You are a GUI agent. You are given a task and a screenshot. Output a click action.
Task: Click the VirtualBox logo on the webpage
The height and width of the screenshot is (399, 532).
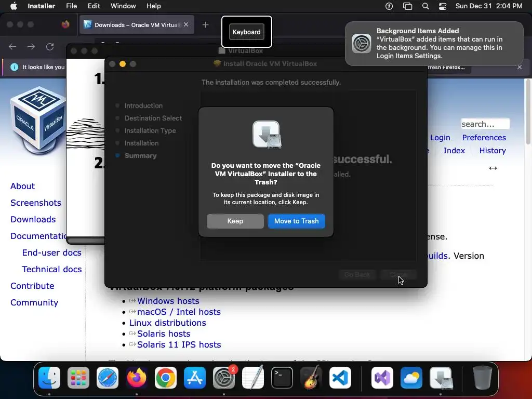(x=38, y=119)
